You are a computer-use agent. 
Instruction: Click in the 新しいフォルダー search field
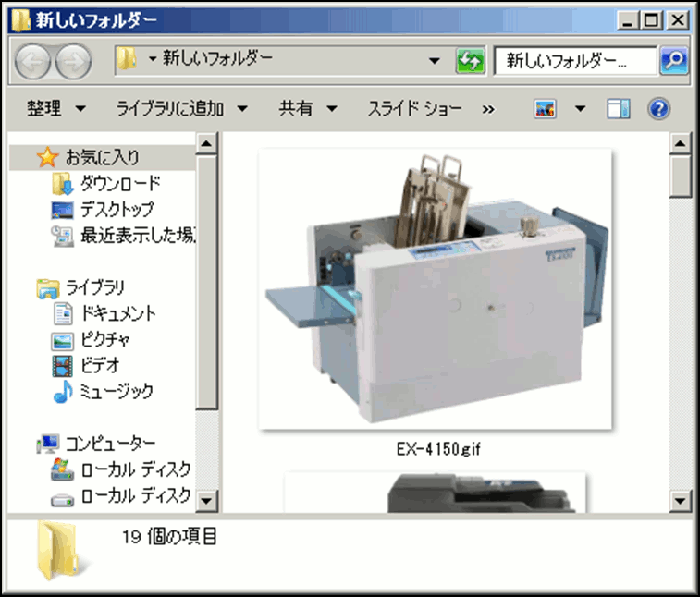pyautogui.click(x=573, y=61)
